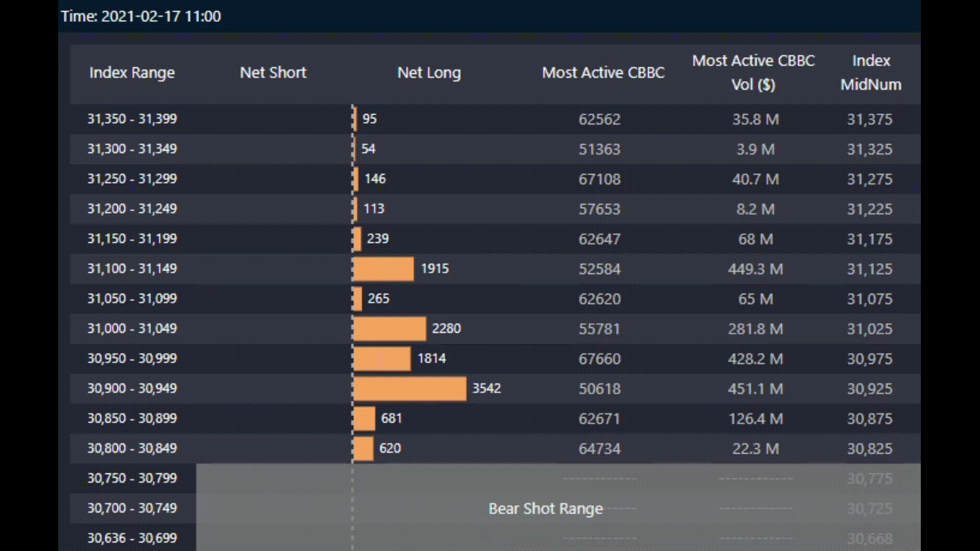Click the 2280 net long bar
Viewport: 980px width, 551px height.
[x=389, y=328]
